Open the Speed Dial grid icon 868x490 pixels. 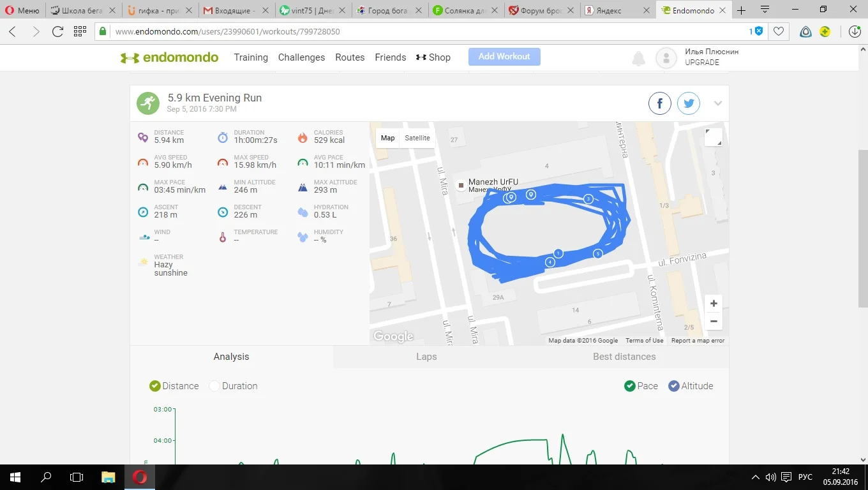(x=80, y=32)
